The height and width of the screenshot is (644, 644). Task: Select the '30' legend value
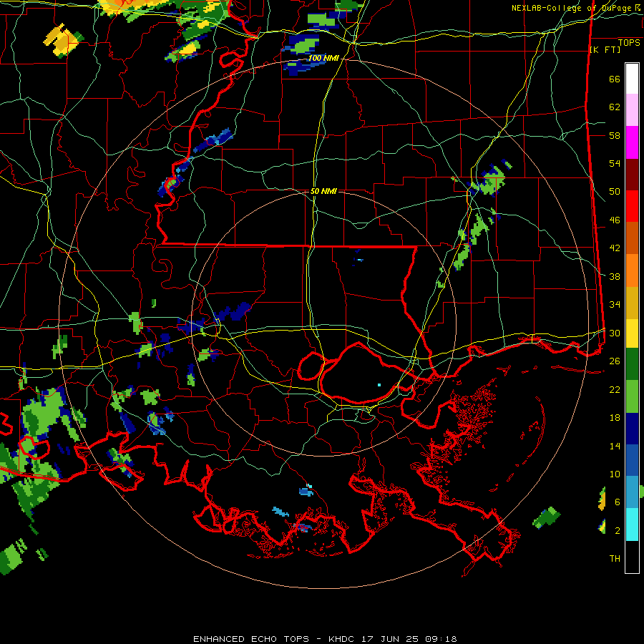(x=615, y=333)
